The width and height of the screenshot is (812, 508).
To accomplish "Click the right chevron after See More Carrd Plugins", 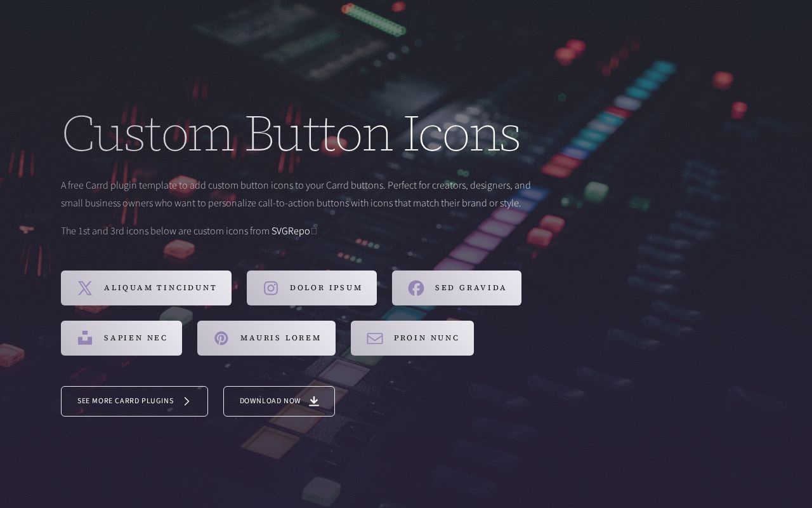I will (187, 401).
